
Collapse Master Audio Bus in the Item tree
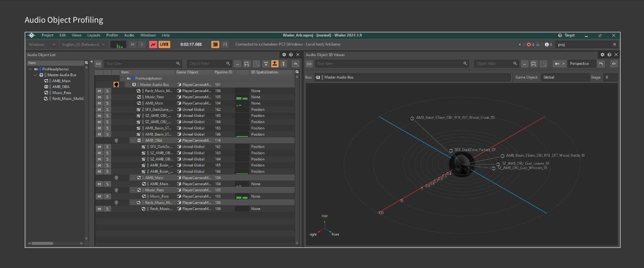coord(35,75)
